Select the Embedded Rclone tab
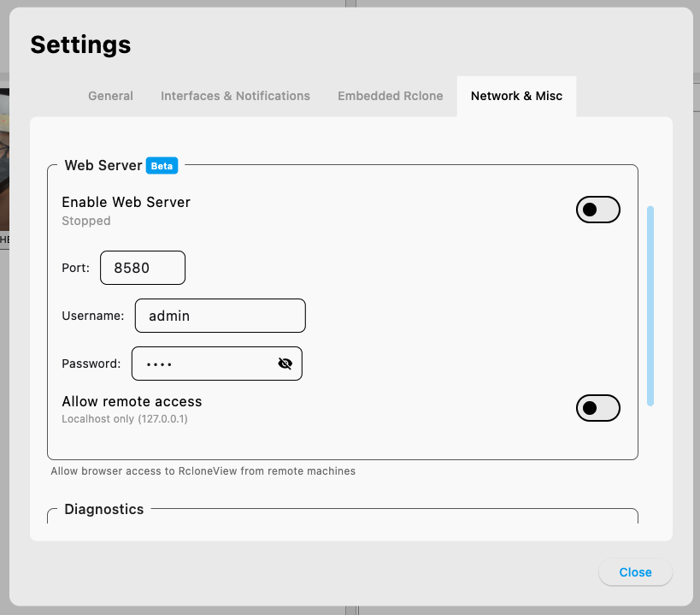This screenshot has height=615, width=700. (390, 96)
